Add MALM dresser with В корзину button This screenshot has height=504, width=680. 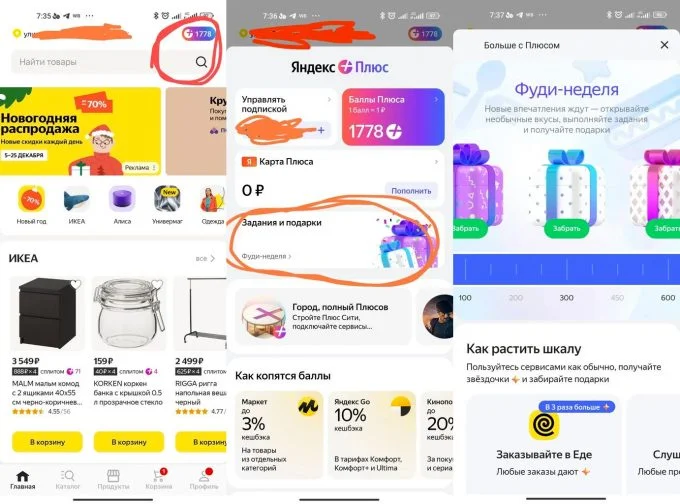(x=47, y=442)
